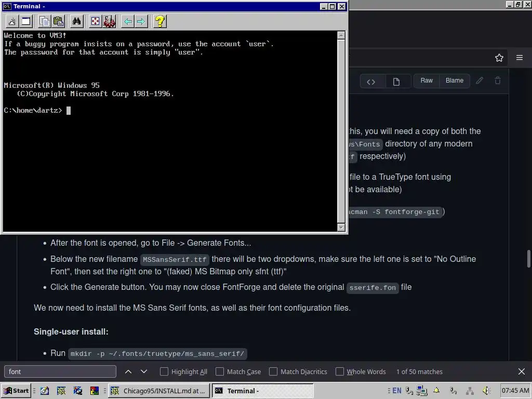Edit file with pencil icon
Screen dimensions: 532x399
click(x=480, y=81)
